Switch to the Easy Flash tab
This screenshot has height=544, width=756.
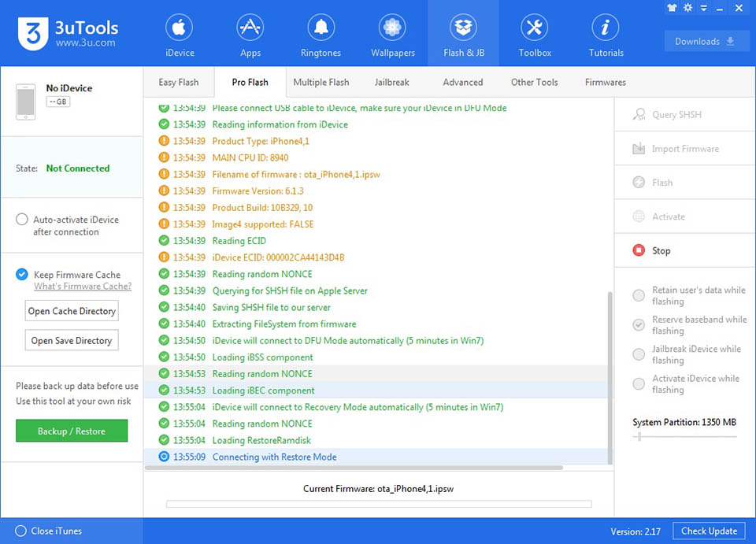179,82
